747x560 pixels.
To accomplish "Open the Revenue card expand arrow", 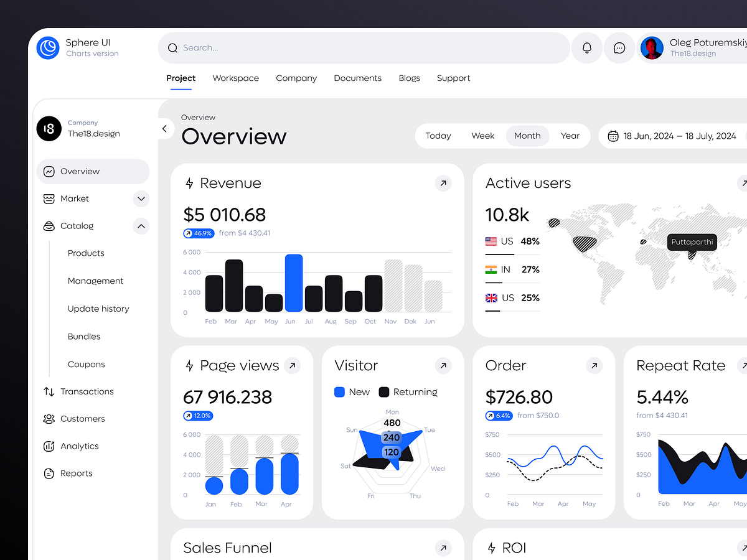I will click(443, 183).
